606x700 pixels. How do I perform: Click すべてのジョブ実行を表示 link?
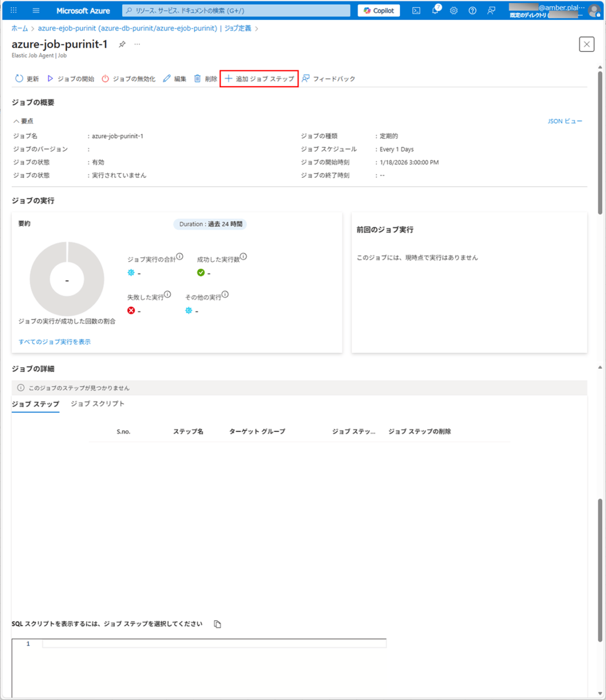coord(54,342)
